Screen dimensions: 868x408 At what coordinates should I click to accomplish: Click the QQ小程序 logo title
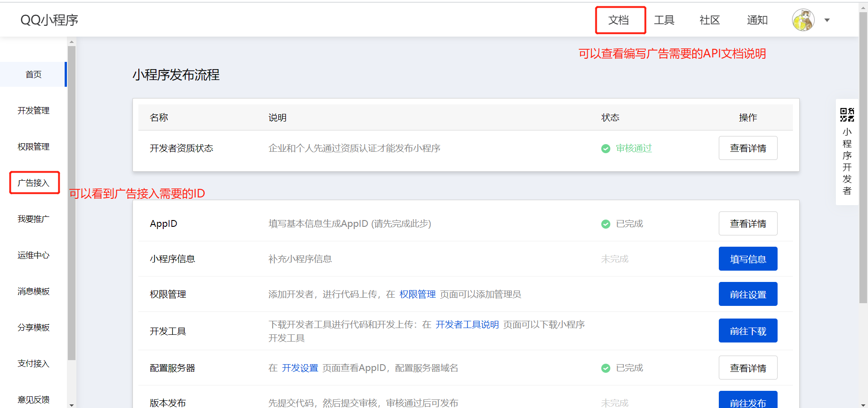(49, 20)
